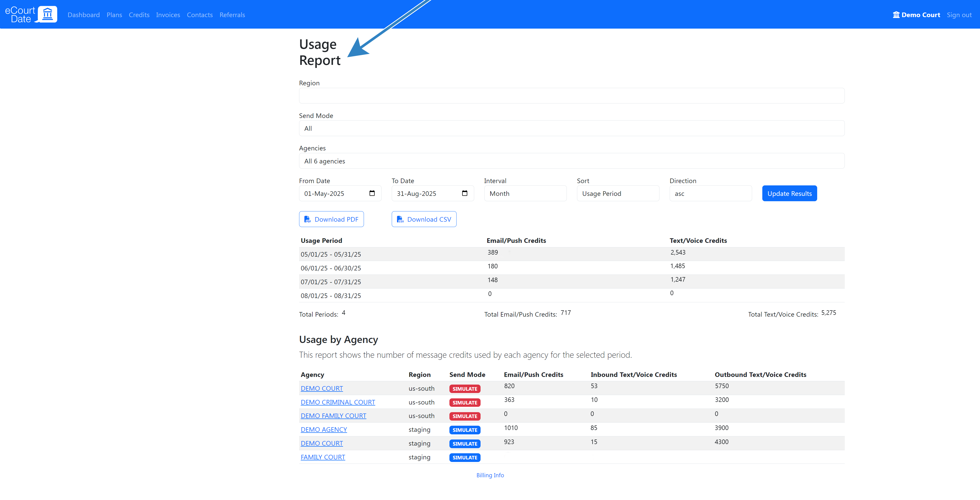Image resolution: width=980 pixels, height=500 pixels.
Task: Click the Outbound Text/Voice Credits column header
Action: [761, 375]
